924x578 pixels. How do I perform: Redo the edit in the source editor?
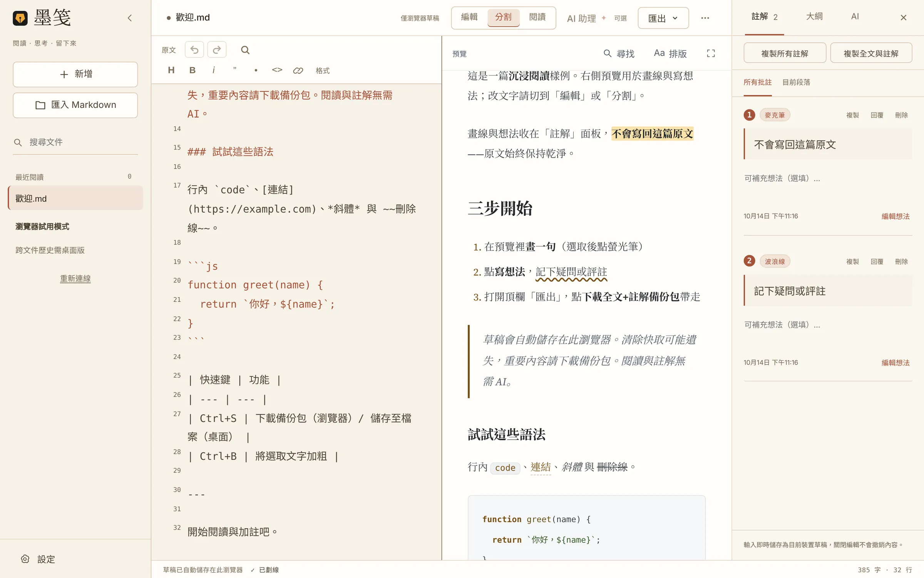pyautogui.click(x=217, y=50)
